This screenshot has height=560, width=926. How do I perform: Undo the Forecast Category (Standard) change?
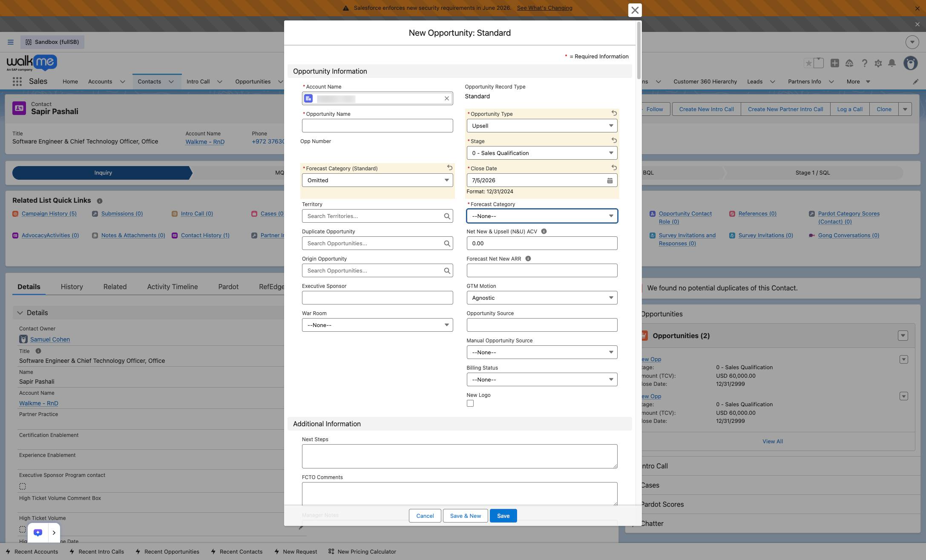449,168
